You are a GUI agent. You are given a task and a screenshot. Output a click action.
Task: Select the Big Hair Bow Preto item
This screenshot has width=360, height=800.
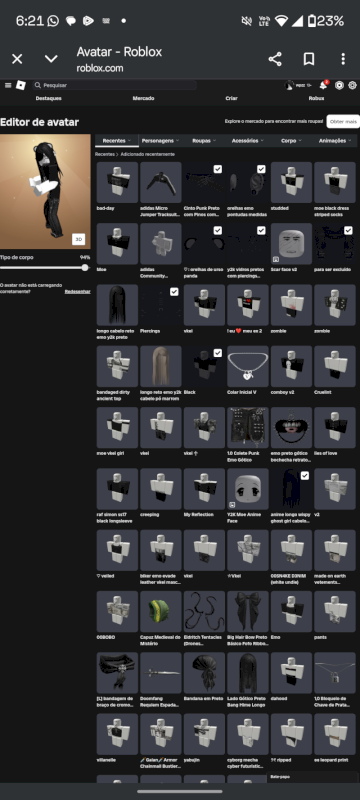(248, 611)
